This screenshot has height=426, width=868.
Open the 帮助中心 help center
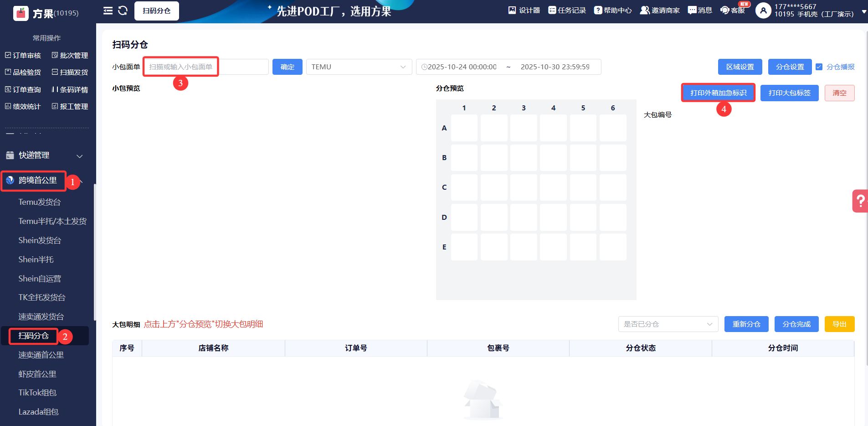tap(613, 10)
